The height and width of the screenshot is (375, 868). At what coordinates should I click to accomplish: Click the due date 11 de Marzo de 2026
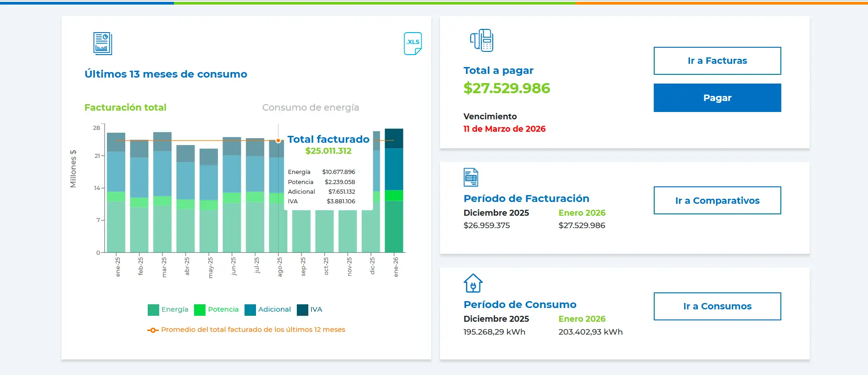coord(504,129)
